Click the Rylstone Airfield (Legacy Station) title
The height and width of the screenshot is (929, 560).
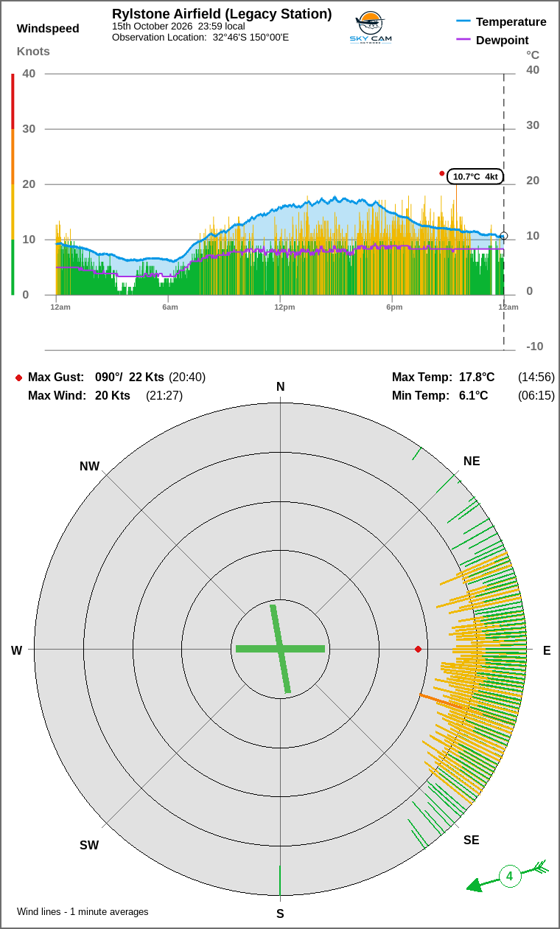coord(222,14)
